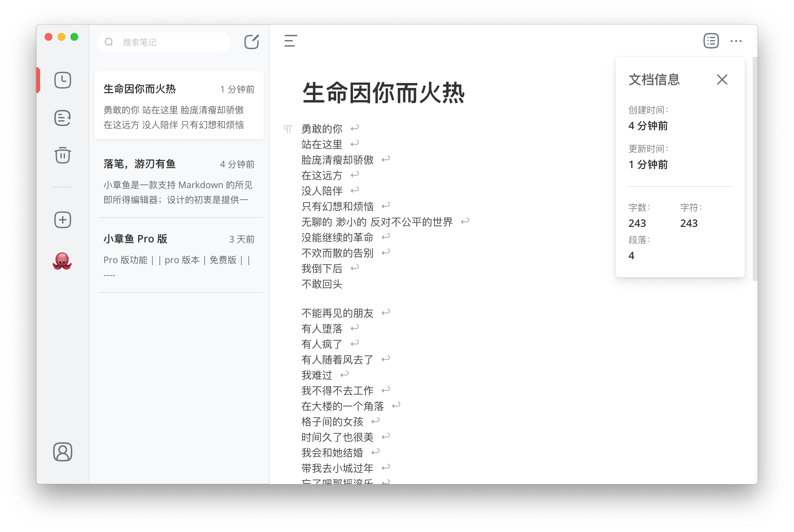Click the line 有人堕落
Viewport: 794px width, 532px height.
tap(322, 328)
